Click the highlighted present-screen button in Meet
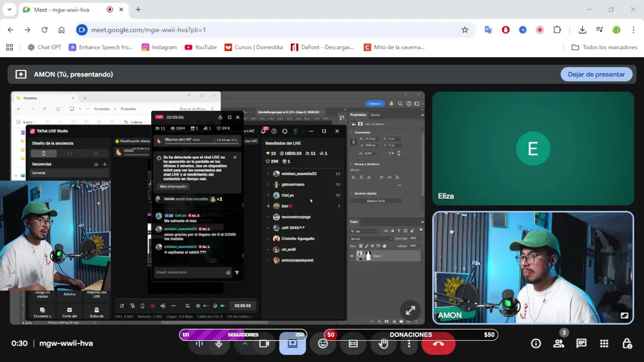 pos(292,344)
